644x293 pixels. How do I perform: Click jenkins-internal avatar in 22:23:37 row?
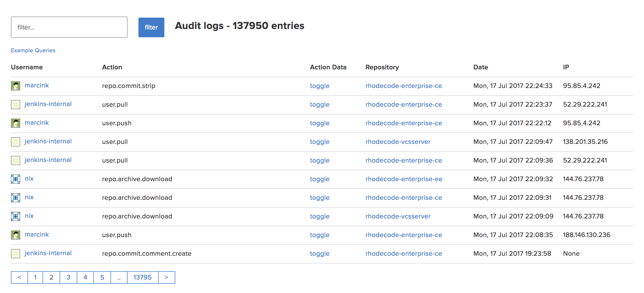[x=16, y=105]
